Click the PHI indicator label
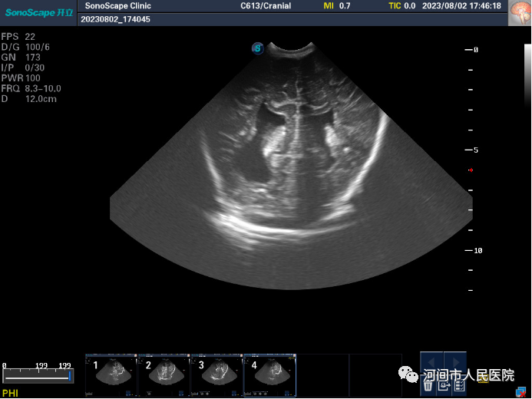The image size is (532, 399). [x=10, y=393]
